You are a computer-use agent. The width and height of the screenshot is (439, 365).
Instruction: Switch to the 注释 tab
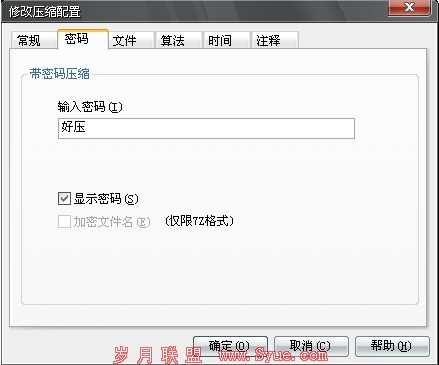(x=275, y=41)
